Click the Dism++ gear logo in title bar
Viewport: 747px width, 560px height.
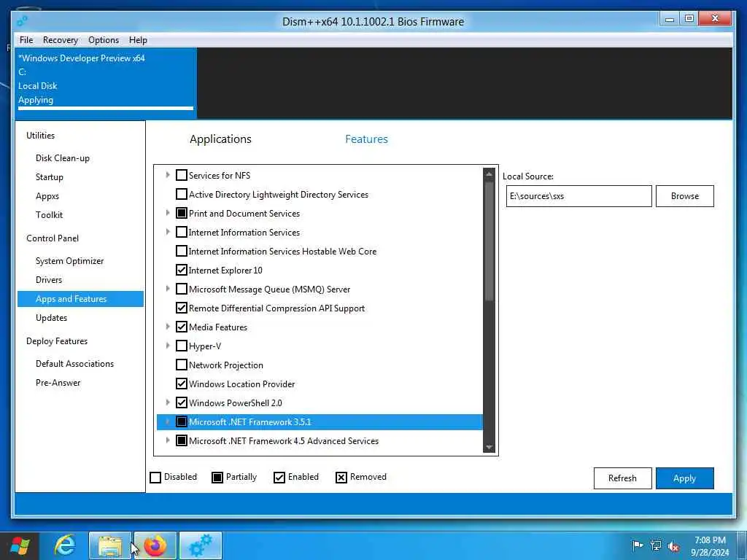pyautogui.click(x=22, y=20)
